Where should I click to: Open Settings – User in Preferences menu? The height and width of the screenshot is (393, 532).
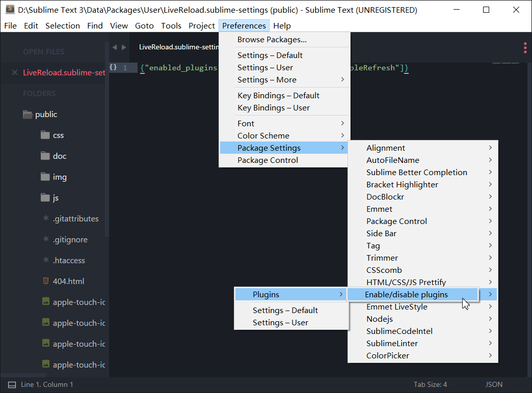pyautogui.click(x=284, y=68)
